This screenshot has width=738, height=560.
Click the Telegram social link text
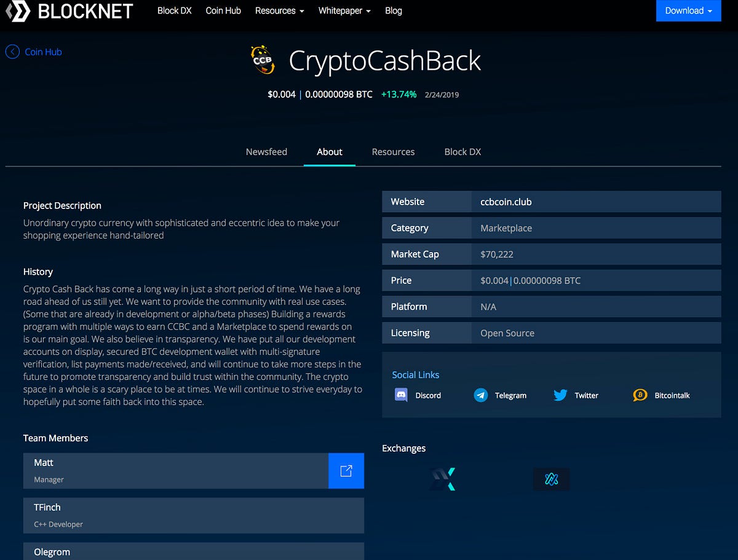point(510,395)
